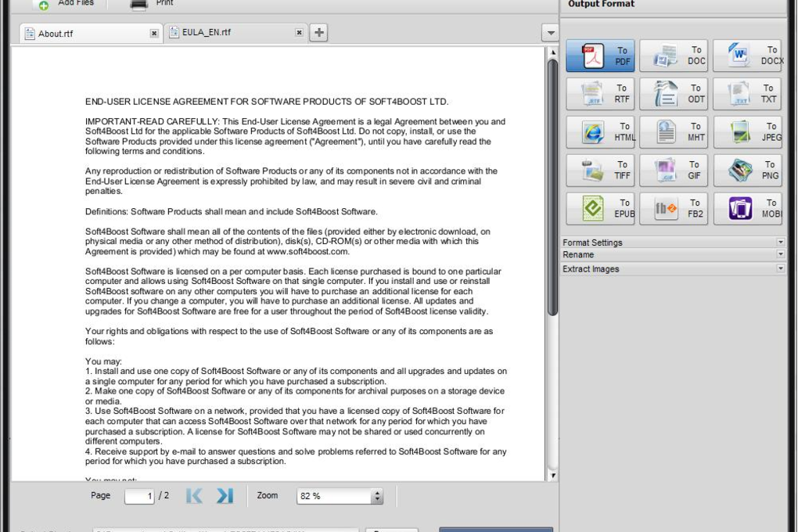Select the To PNG output format
798x532 pixels.
[x=747, y=170]
